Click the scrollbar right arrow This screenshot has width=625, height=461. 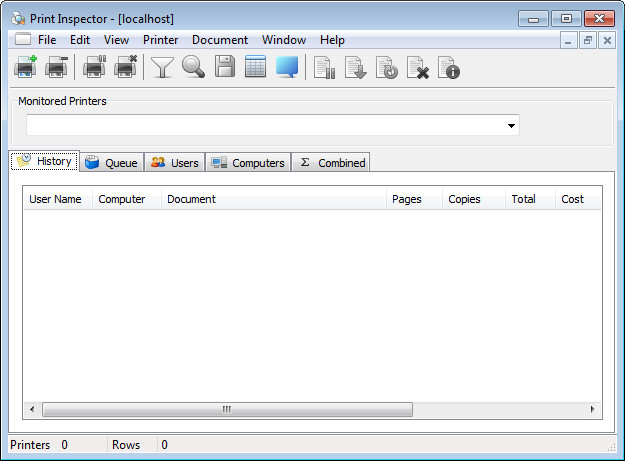[x=592, y=409]
